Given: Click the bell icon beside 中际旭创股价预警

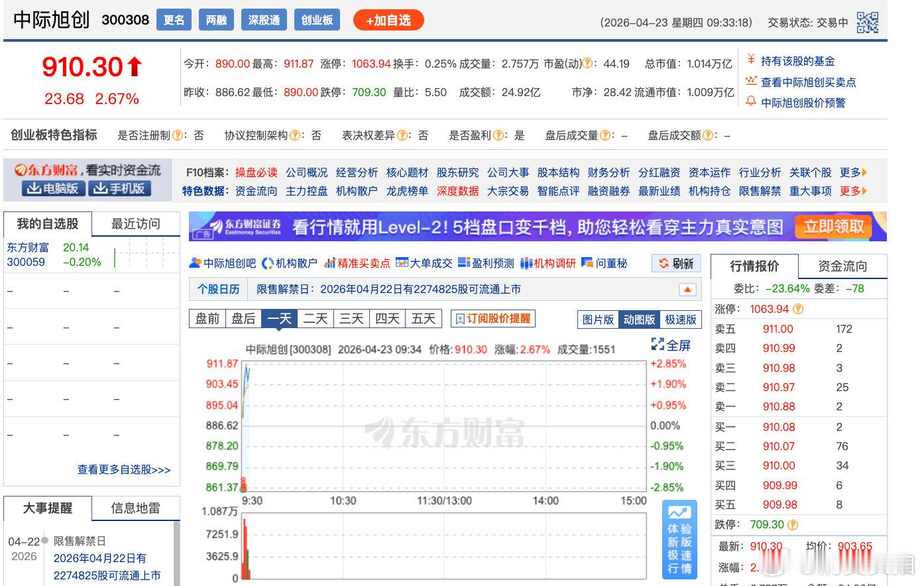Looking at the screenshot, I should click(751, 101).
